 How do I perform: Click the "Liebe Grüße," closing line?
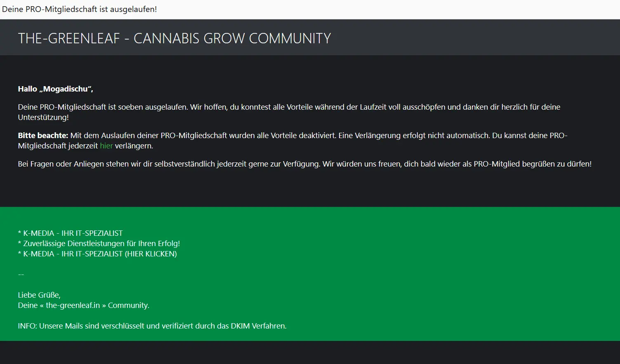[39, 295]
